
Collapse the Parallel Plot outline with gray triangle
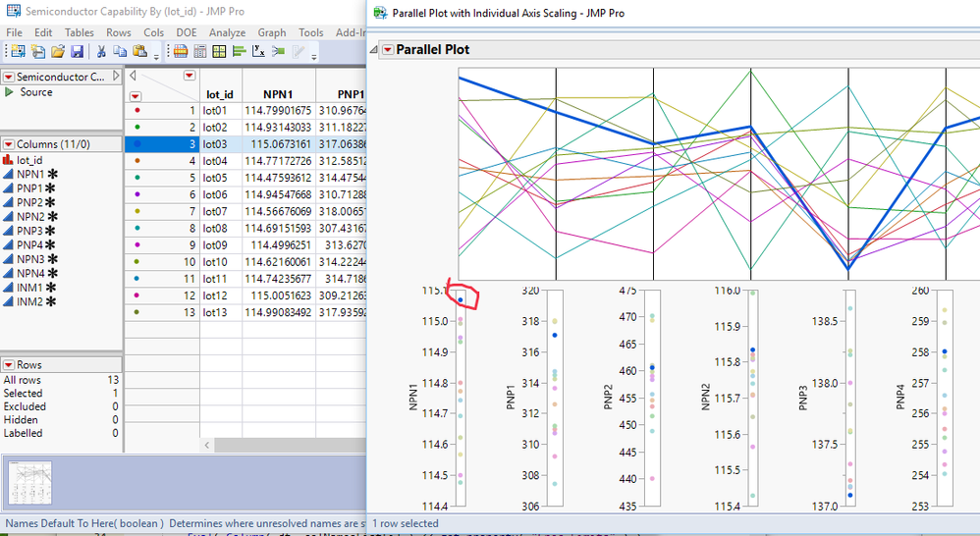click(x=375, y=50)
